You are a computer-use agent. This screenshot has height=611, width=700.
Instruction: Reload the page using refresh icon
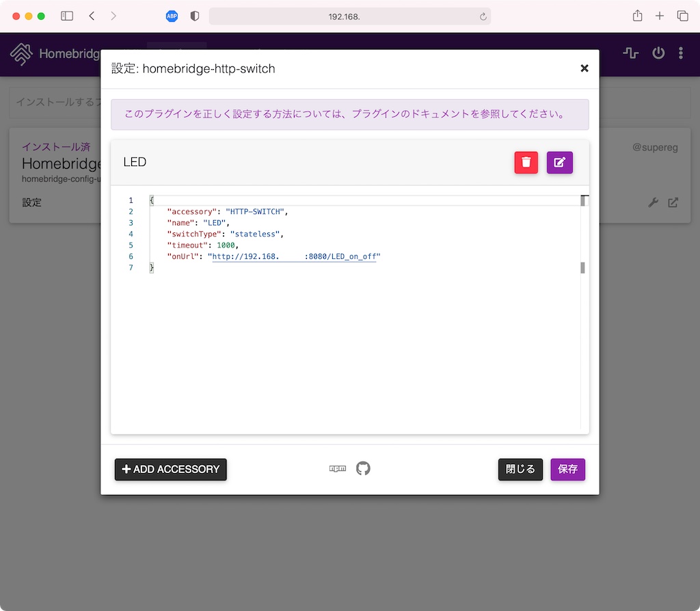483,16
